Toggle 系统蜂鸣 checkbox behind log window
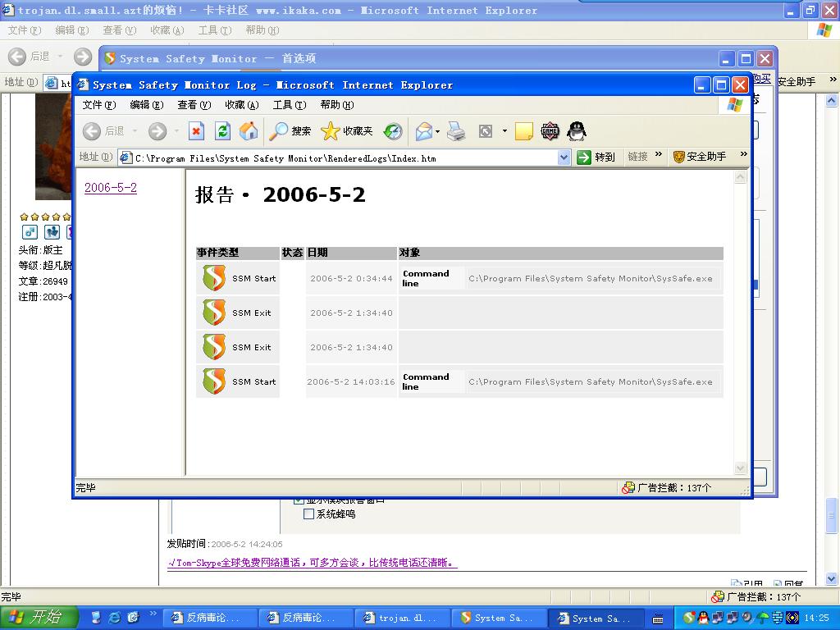The height and width of the screenshot is (630, 840). click(x=308, y=514)
